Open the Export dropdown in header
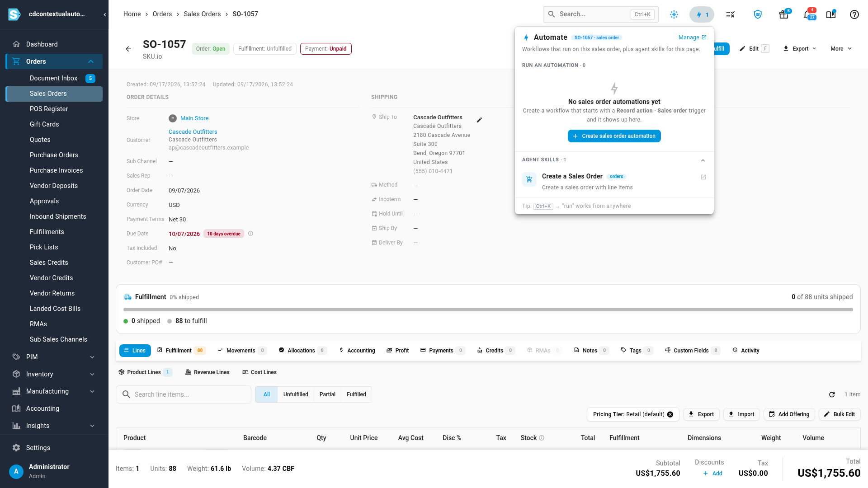The image size is (868, 488). tap(800, 49)
